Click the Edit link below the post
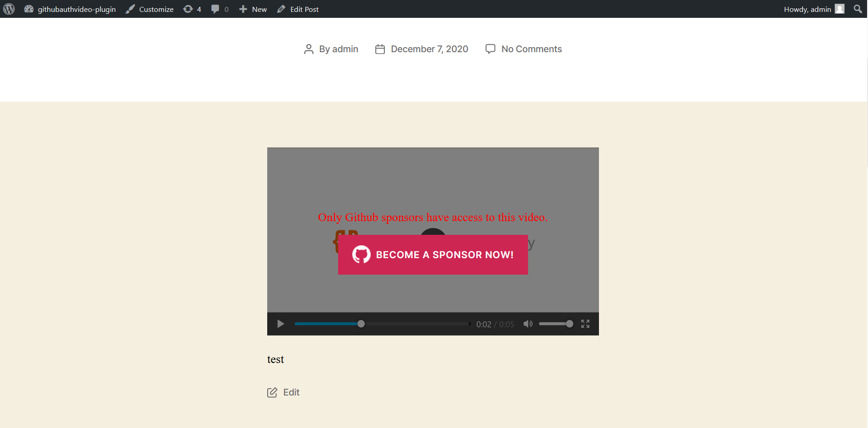 (291, 392)
